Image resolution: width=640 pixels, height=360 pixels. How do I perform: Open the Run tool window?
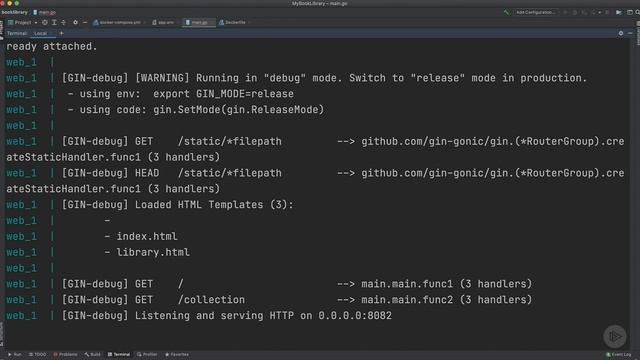click(15, 354)
